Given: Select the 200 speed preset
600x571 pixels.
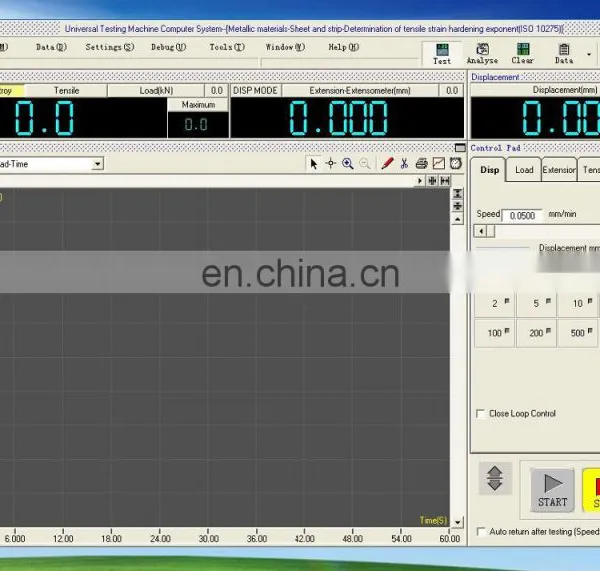Looking at the screenshot, I should 536,333.
